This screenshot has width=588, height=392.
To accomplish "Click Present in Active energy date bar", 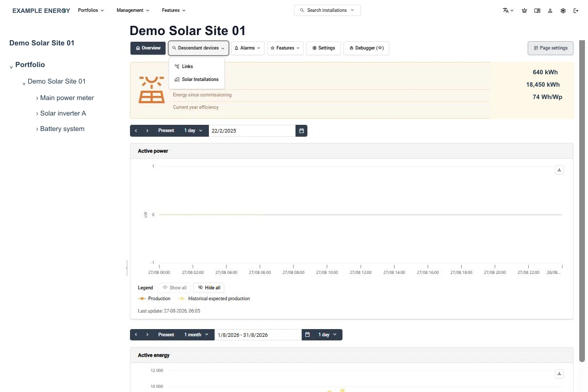I will point(166,335).
